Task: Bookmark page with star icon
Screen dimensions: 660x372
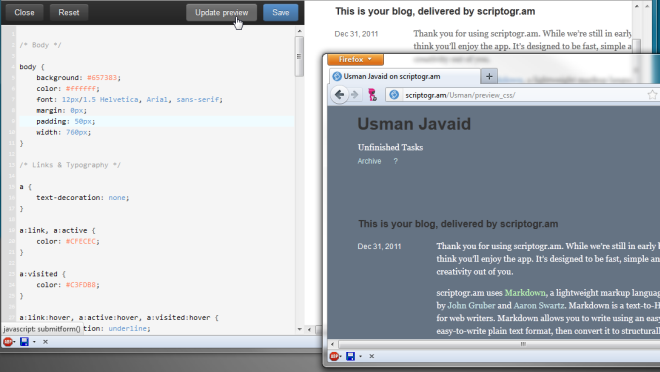Action: [652, 95]
